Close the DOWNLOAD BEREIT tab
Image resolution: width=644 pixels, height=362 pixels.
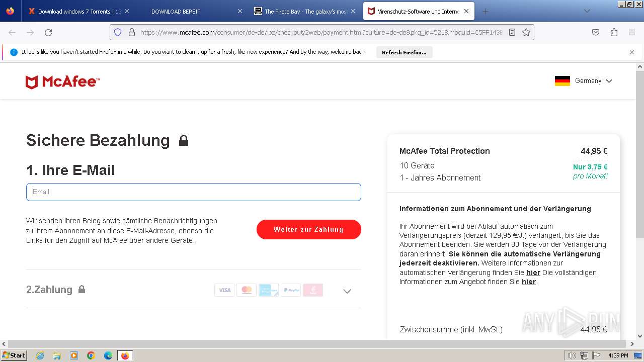click(x=240, y=11)
